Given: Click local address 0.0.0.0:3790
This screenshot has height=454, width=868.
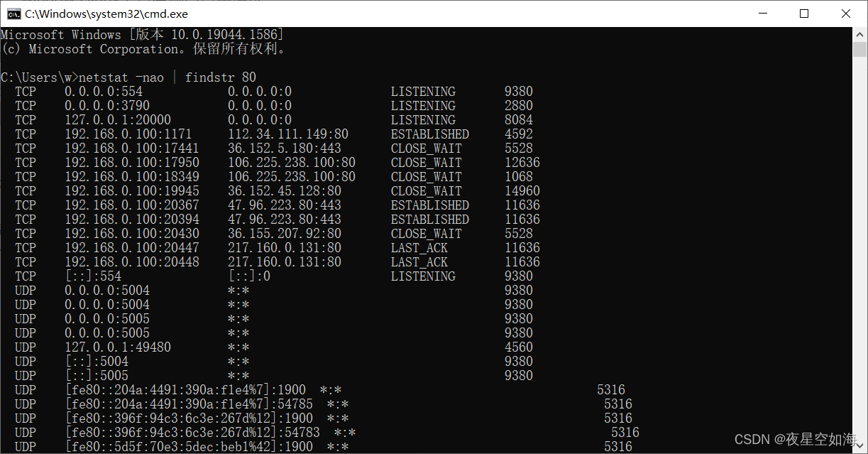Looking at the screenshot, I should pos(107,106).
